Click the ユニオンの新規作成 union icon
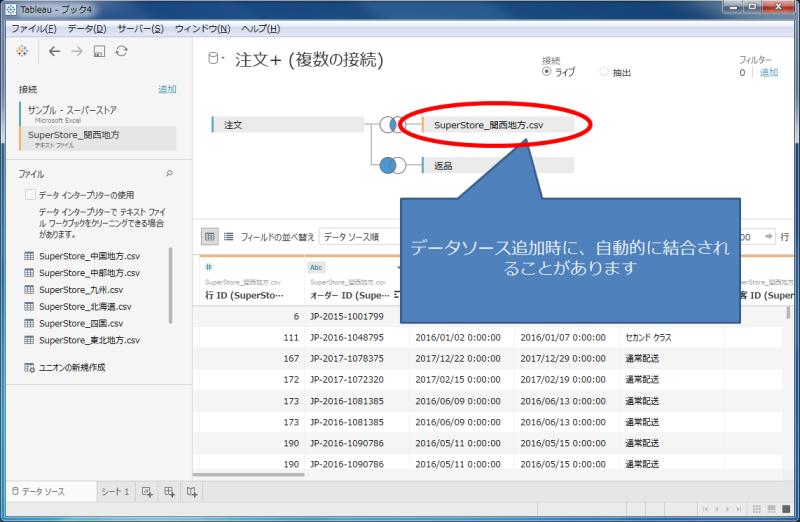 (x=29, y=367)
